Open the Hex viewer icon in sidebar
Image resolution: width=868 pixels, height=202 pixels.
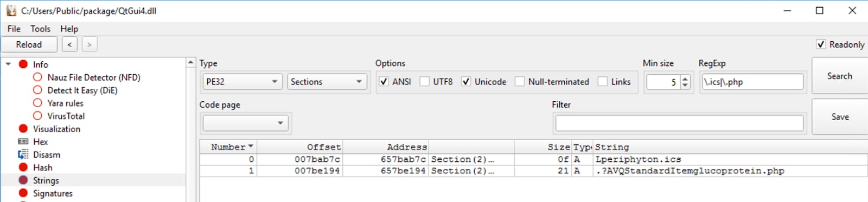click(23, 142)
